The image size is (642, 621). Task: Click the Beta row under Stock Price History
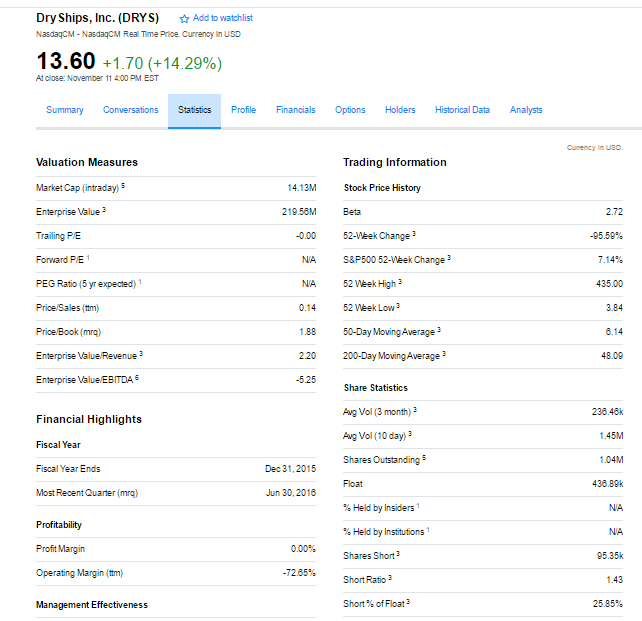[352, 212]
